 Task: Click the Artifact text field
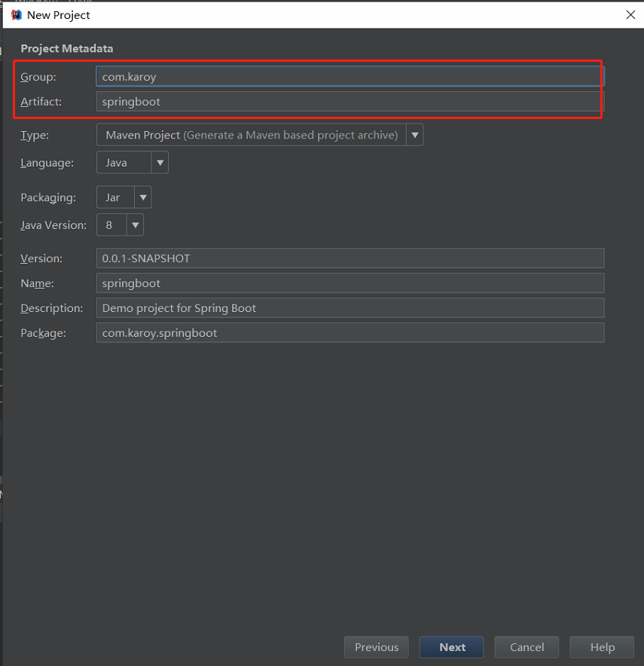tap(349, 102)
